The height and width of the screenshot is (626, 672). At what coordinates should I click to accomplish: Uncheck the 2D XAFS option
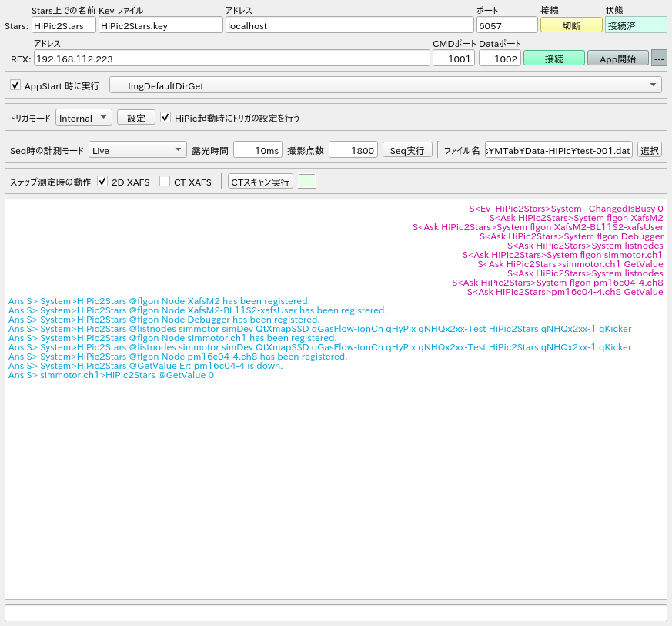(102, 182)
